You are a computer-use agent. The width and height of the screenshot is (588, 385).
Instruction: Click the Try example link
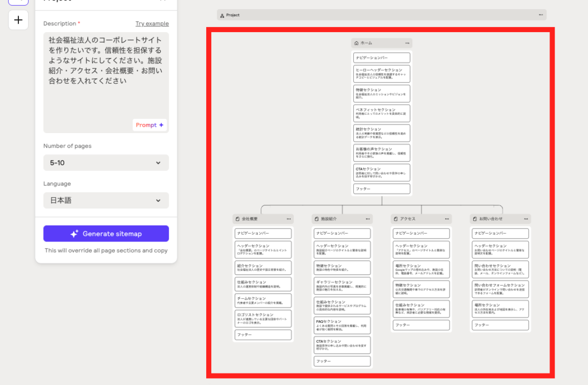(x=152, y=24)
